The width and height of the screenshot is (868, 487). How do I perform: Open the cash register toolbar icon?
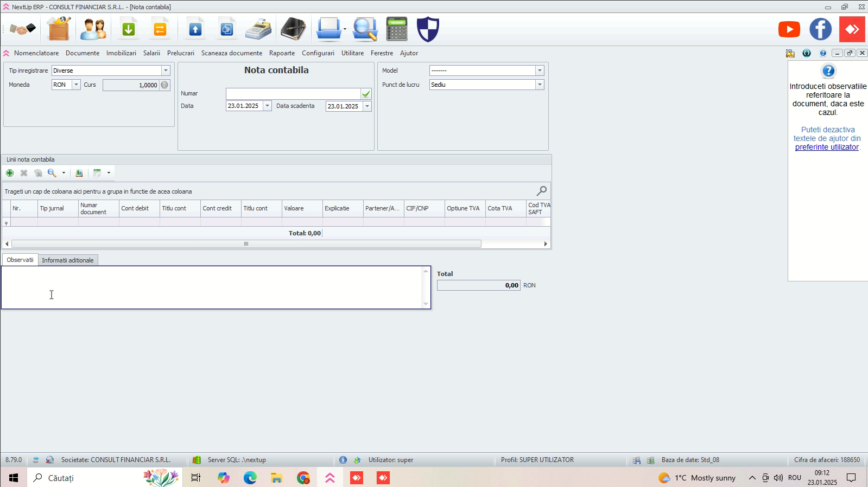(x=258, y=29)
